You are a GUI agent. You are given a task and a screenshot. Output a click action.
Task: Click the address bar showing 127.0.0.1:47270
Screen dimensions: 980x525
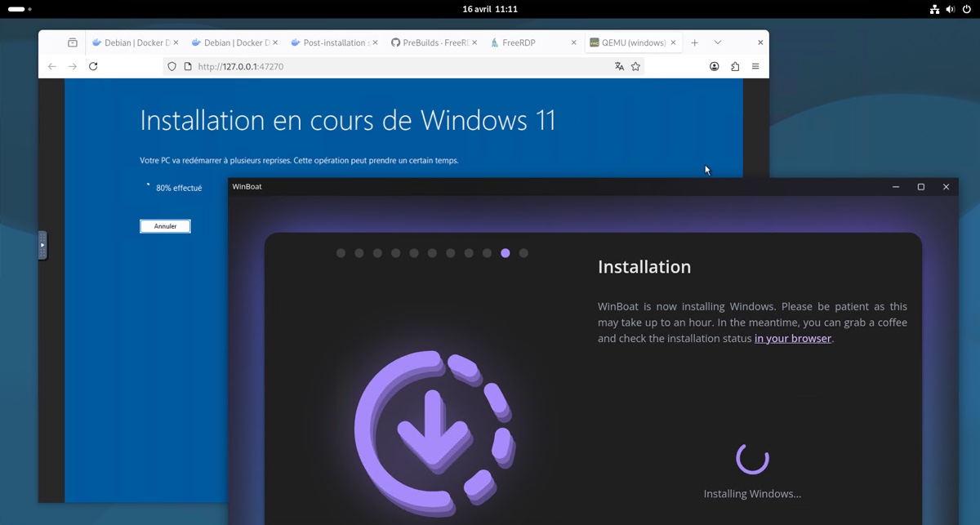392,66
